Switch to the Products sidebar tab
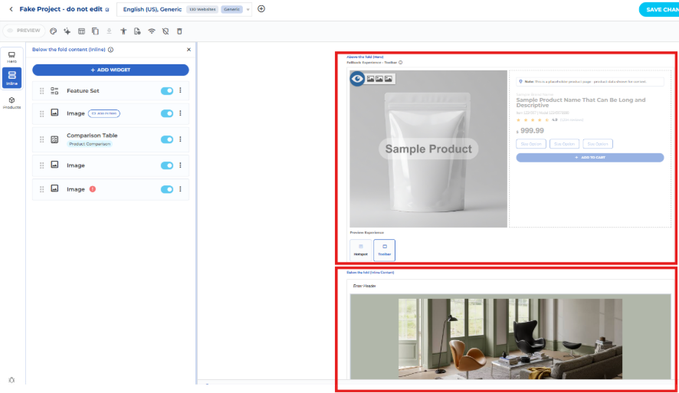Viewport: 679px width, 393px height. (x=12, y=103)
